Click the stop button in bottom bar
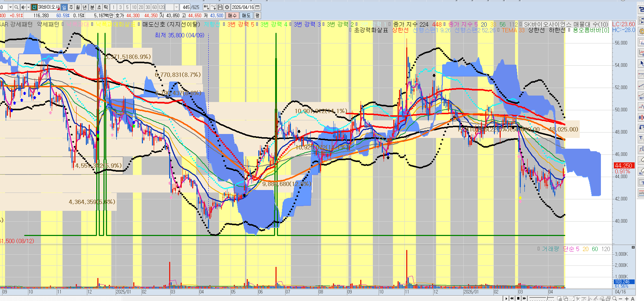 point(518,298)
